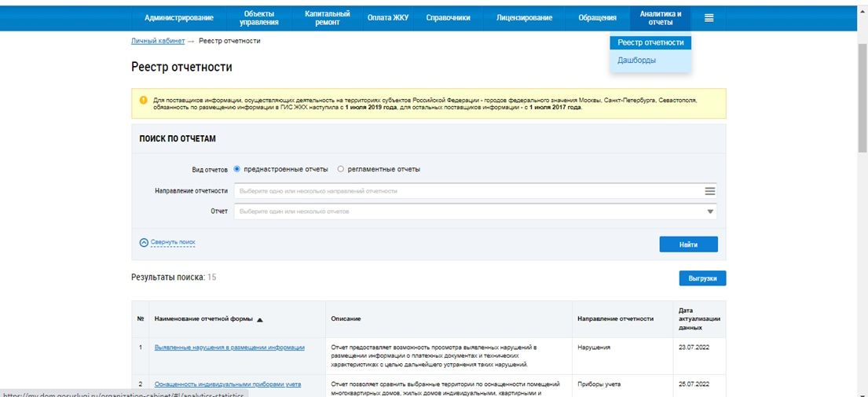Select преднастроенные отчеты radio button
Screen dimensions: 868x397
point(237,169)
